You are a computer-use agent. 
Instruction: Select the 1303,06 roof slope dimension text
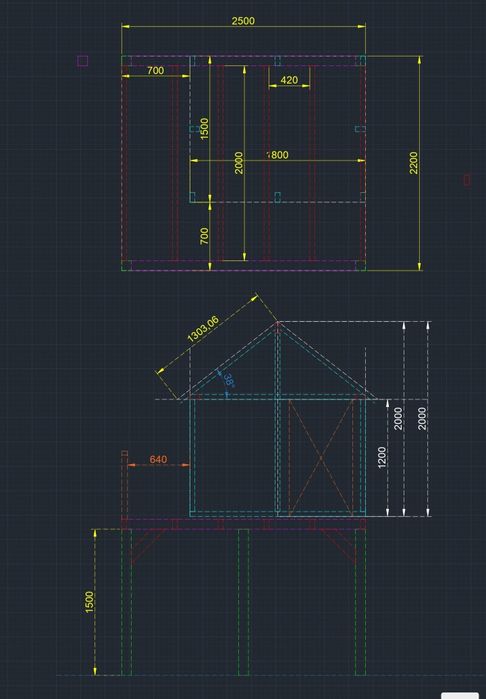pos(203,329)
